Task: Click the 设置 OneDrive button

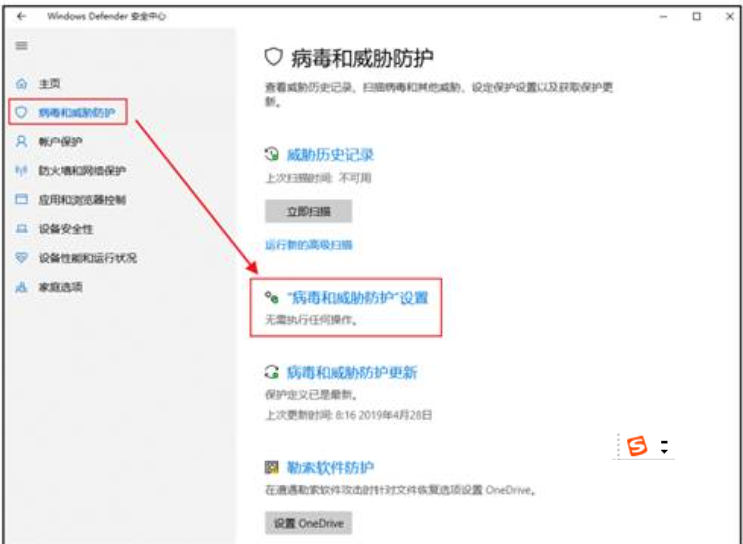Action: point(308,523)
